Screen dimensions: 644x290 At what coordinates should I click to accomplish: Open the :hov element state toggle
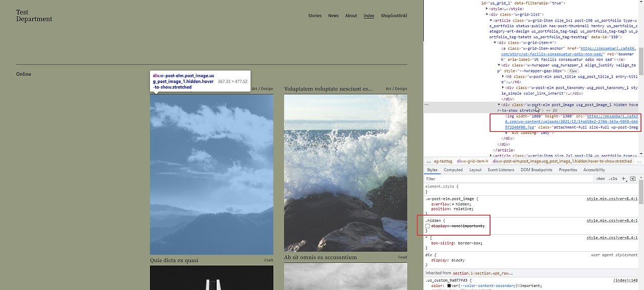coord(601,179)
